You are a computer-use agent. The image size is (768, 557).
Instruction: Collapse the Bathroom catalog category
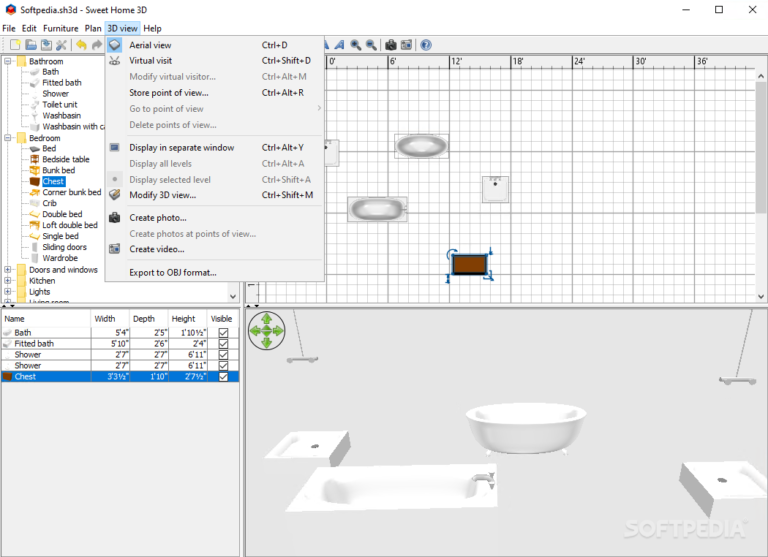coord(8,61)
